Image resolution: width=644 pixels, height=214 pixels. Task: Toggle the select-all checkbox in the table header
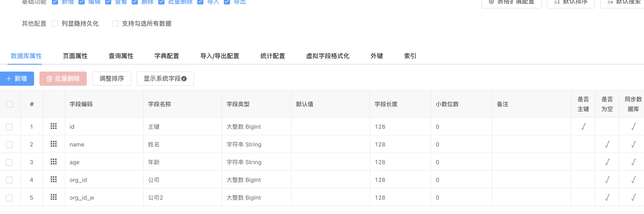click(10, 104)
